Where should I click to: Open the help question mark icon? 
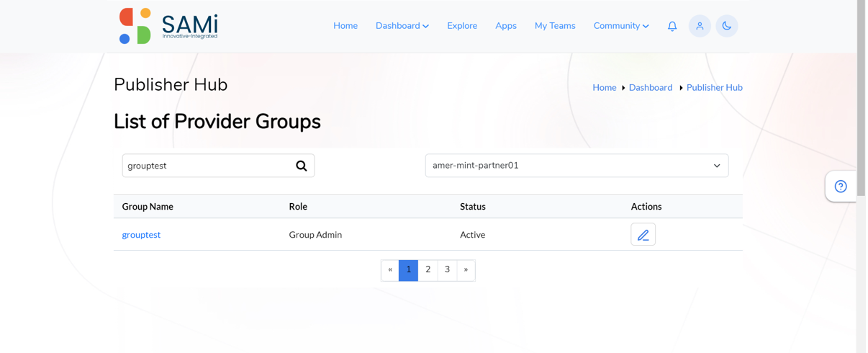841,187
